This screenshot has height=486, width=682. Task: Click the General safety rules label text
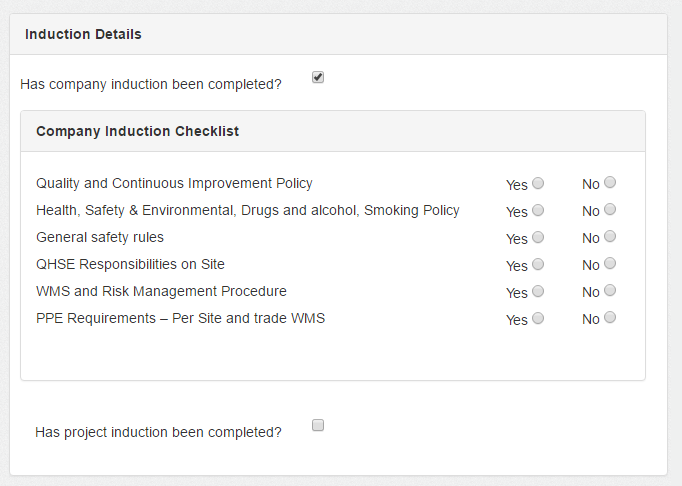click(100, 237)
